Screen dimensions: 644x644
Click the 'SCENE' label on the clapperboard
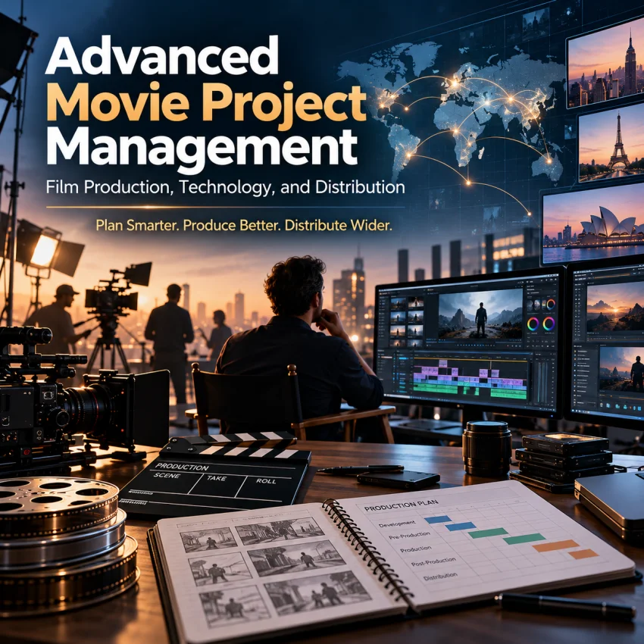tap(167, 475)
